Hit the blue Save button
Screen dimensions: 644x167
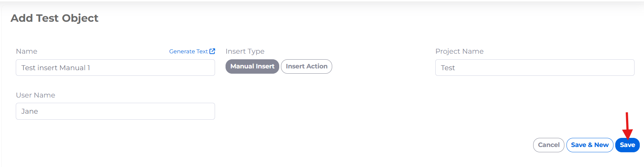point(627,145)
